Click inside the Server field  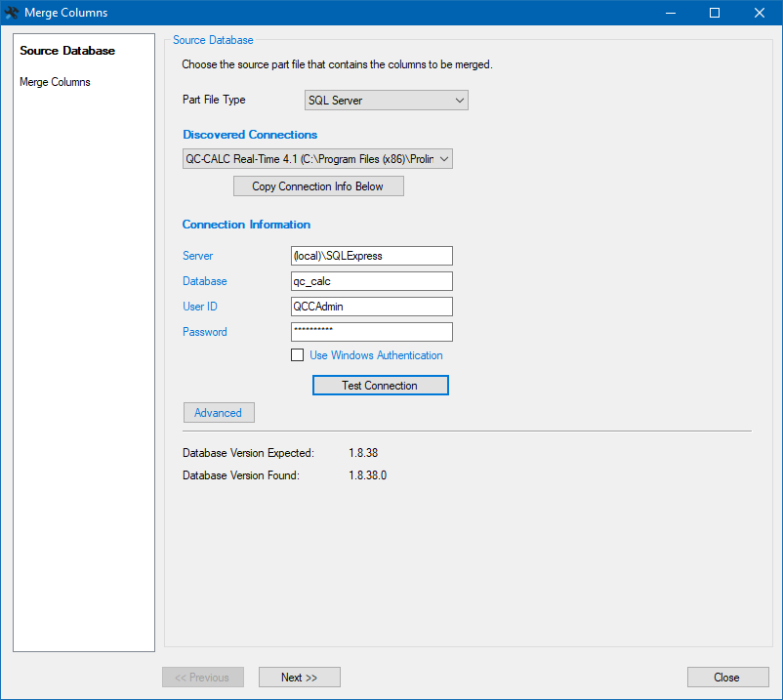click(371, 256)
